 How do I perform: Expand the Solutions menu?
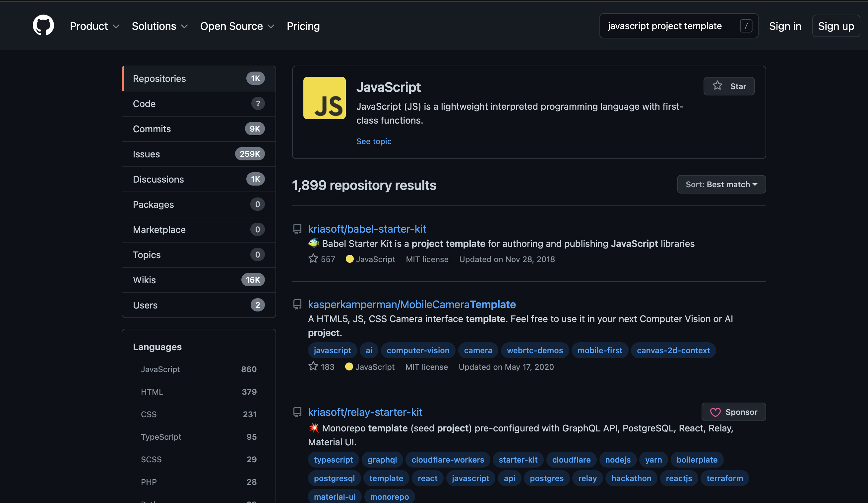click(x=159, y=26)
